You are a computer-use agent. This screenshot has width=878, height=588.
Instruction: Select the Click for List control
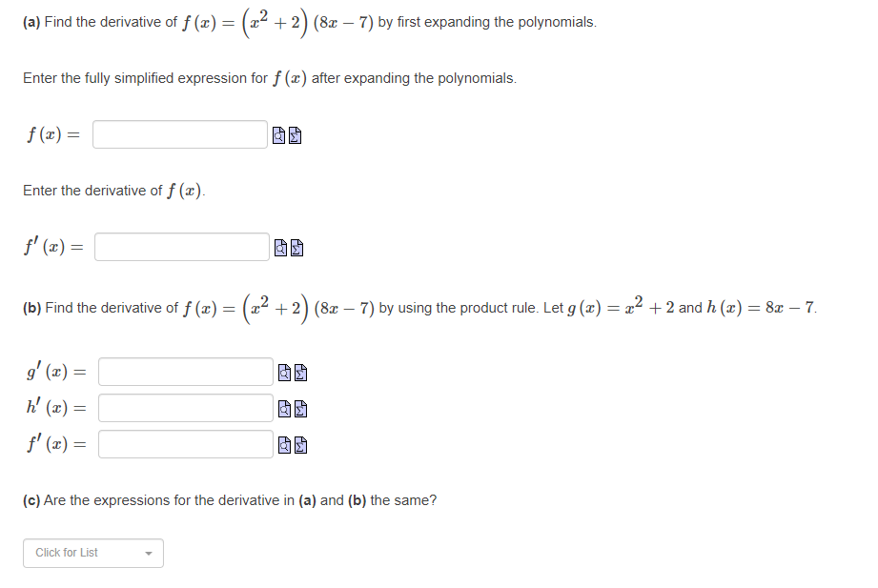click(92, 553)
